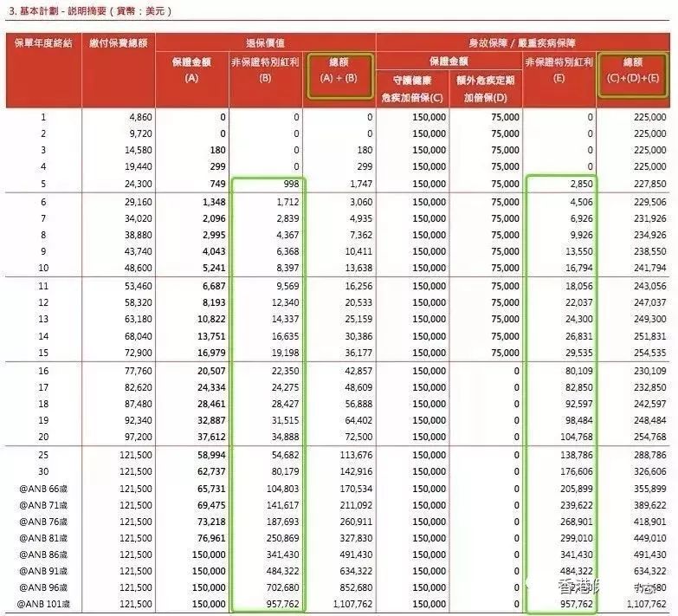
Task: Click premium total '19,440' in year 4
Action: click(x=139, y=166)
